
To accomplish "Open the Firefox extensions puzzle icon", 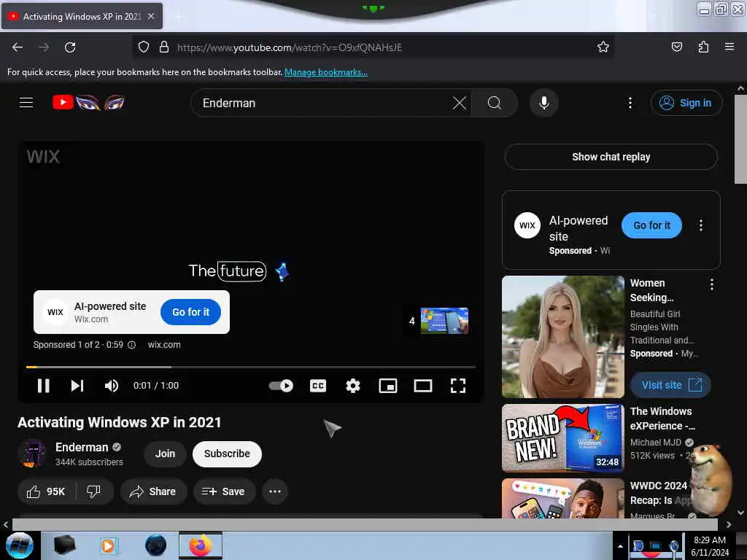I will [703, 47].
